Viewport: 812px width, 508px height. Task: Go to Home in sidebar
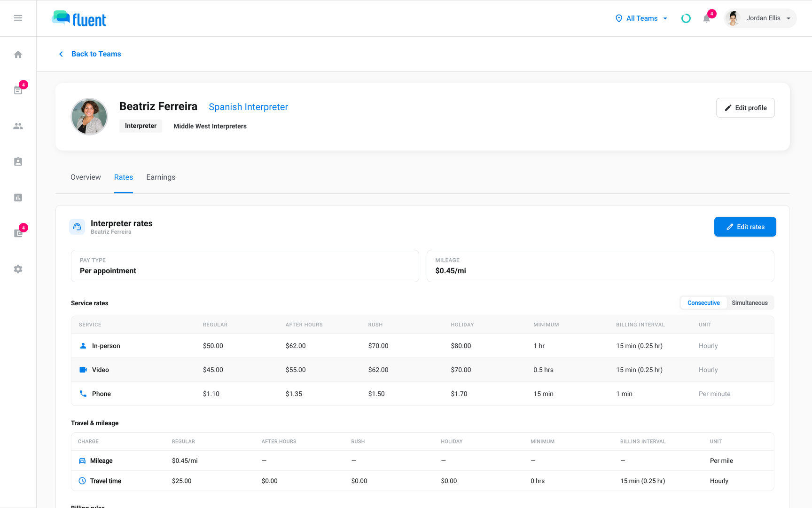(x=18, y=55)
